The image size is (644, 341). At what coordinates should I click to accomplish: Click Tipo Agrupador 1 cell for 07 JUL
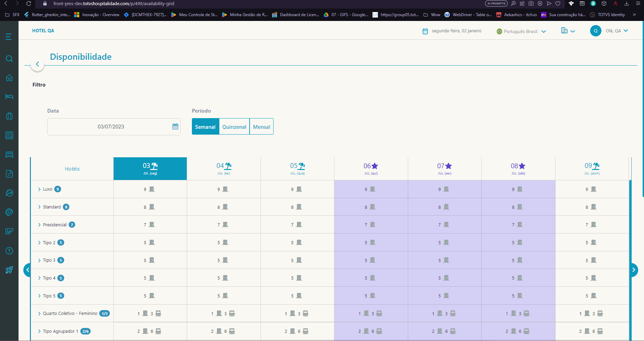[x=445, y=331]
